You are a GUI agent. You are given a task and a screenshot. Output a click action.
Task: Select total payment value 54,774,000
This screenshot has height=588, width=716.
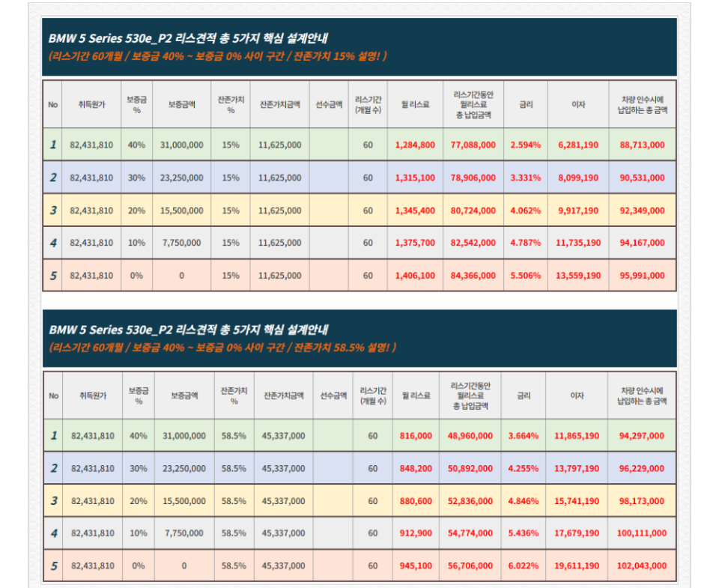[470, 533]
